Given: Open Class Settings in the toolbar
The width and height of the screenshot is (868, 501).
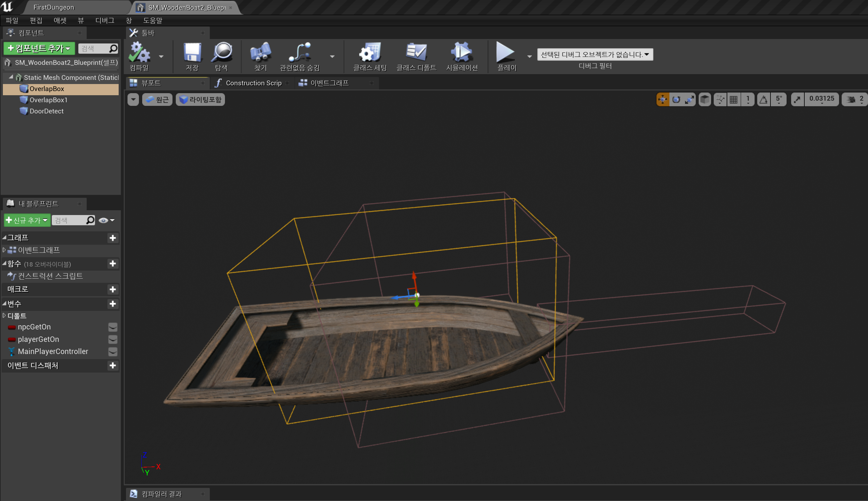Looking at the screenshot, I should [x=370, y=53].
